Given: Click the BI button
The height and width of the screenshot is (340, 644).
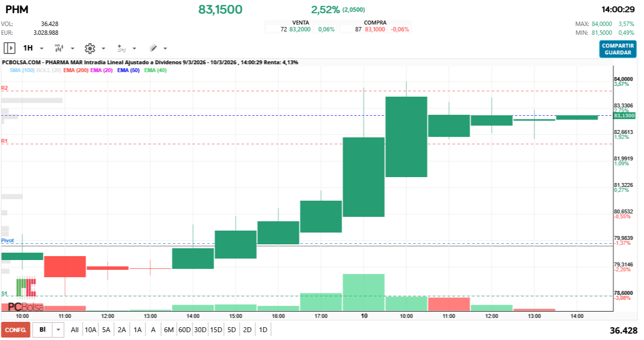Looking at the screenshot, I should point(43,330).
